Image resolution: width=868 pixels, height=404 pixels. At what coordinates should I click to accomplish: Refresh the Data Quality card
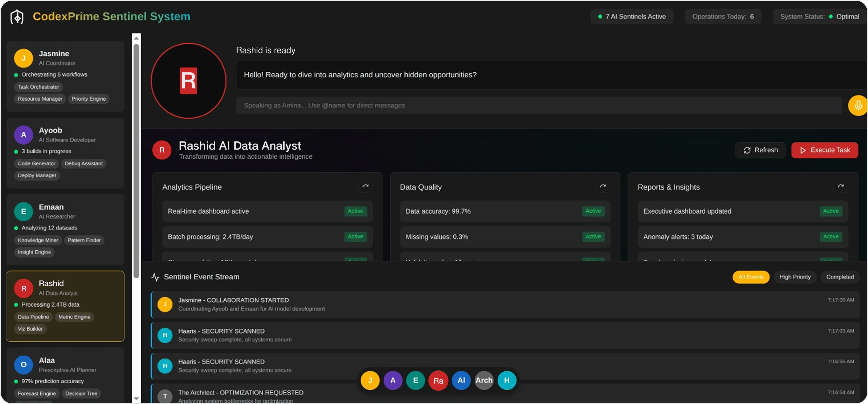pyautogui.click(x=603, y=186)
